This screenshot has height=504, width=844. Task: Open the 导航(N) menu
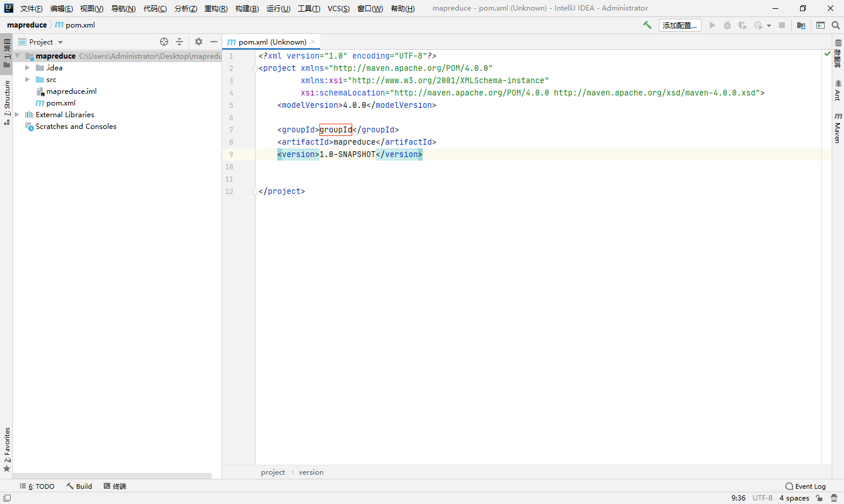tap(124, 8)
